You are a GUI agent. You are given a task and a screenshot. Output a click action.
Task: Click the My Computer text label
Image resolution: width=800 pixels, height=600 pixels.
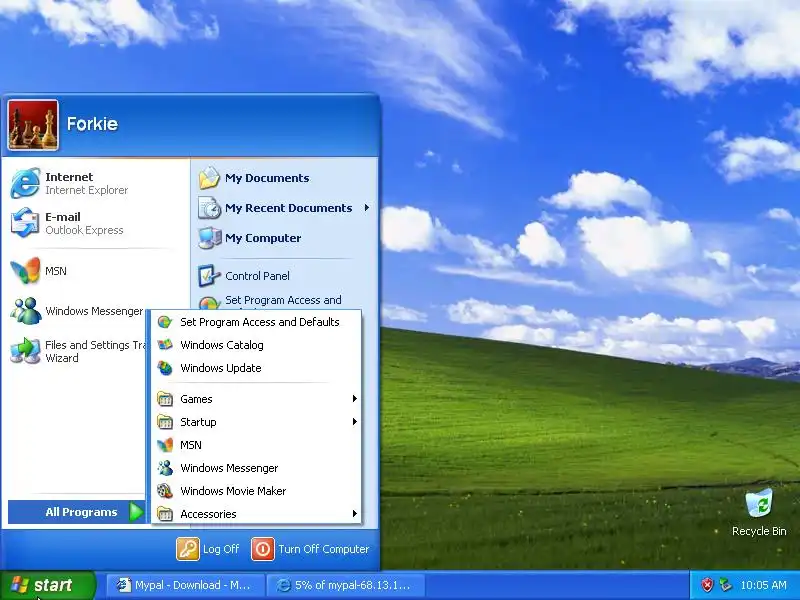click(x=263, y=238)
